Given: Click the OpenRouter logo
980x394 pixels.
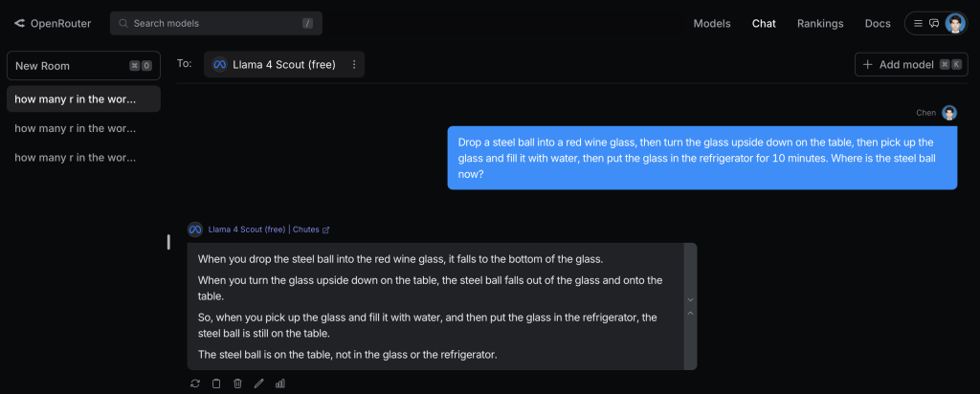Looking at the screenshot, I should (x=53, y=23).
